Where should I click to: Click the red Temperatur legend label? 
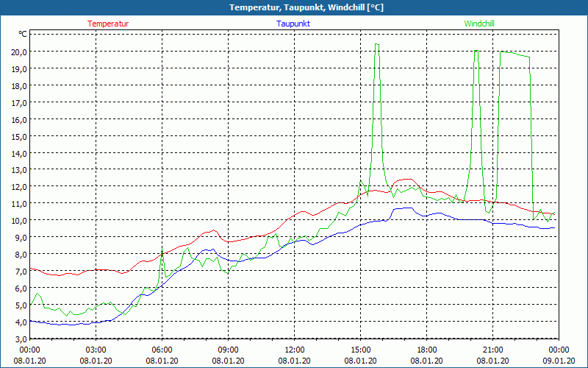108,24
